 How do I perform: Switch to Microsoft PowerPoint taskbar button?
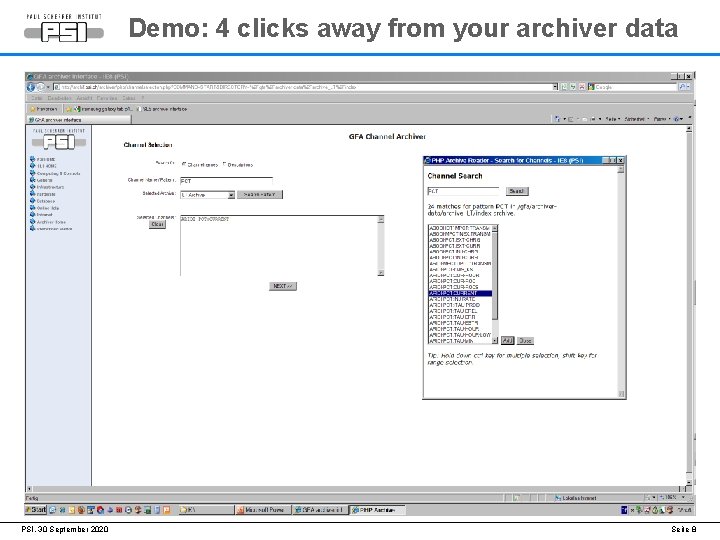263,510
